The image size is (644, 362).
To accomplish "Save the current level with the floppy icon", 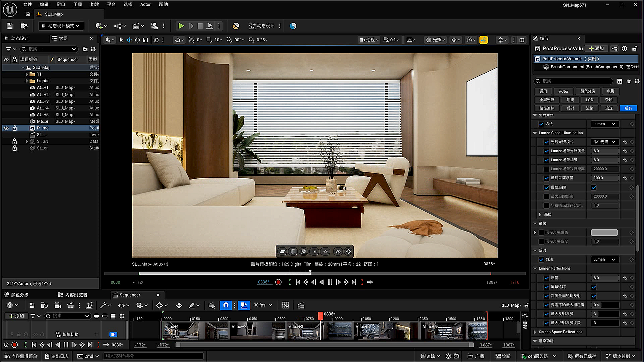I will 9,26.
